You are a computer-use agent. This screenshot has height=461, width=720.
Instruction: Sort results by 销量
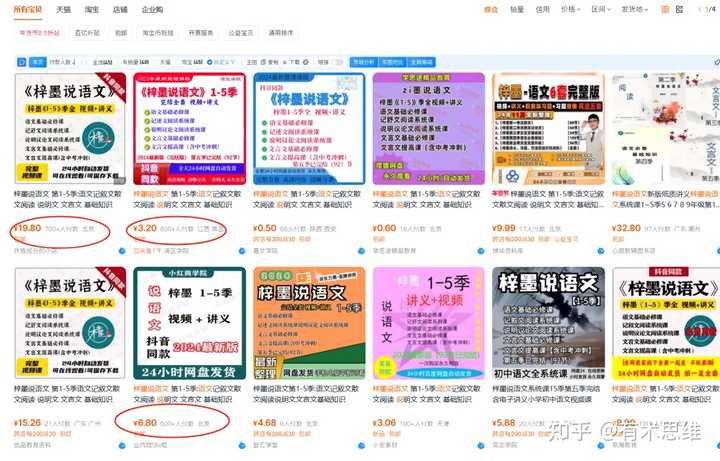coord(517,9)
